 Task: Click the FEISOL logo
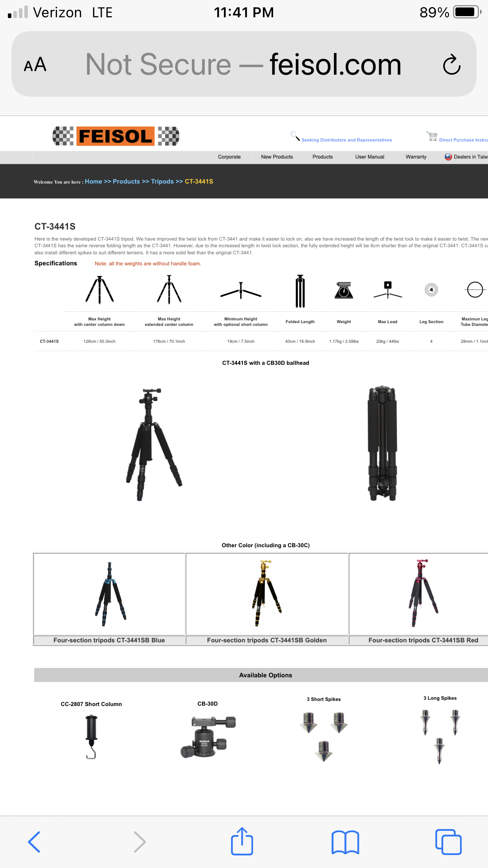point(116,136)
